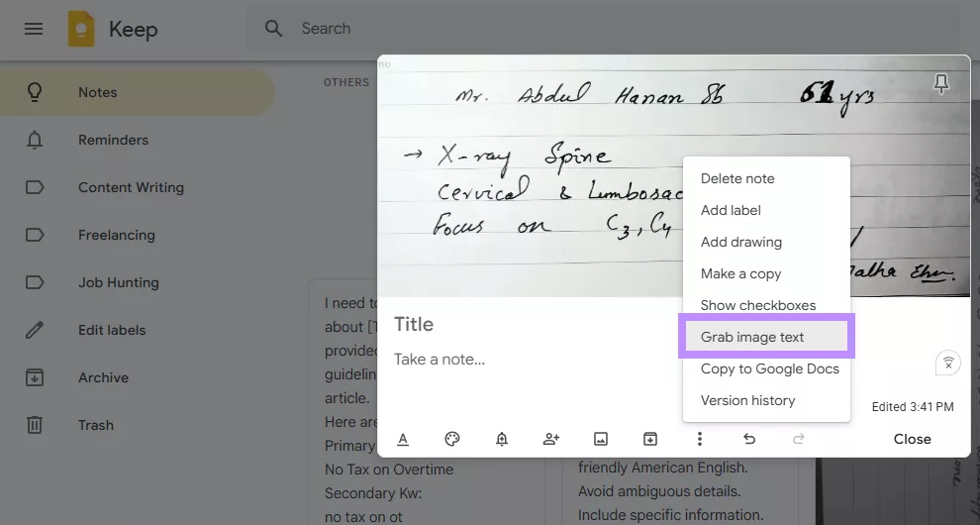
Task: Click the search magnifier icon
Action: tap(273, 28)
